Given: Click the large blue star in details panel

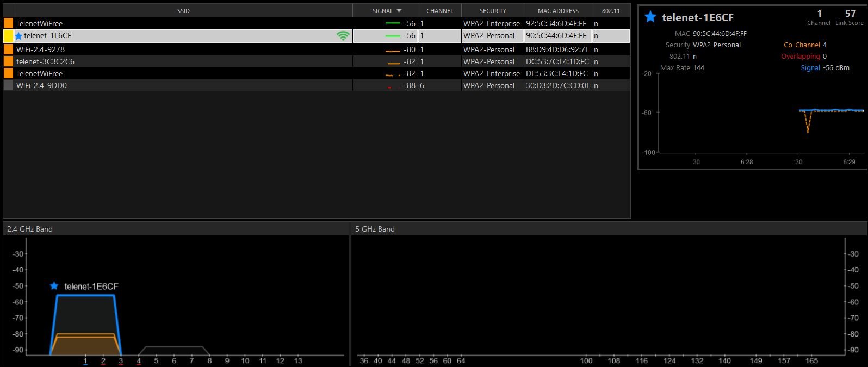Looking at the screenshot, I should 650,17.
